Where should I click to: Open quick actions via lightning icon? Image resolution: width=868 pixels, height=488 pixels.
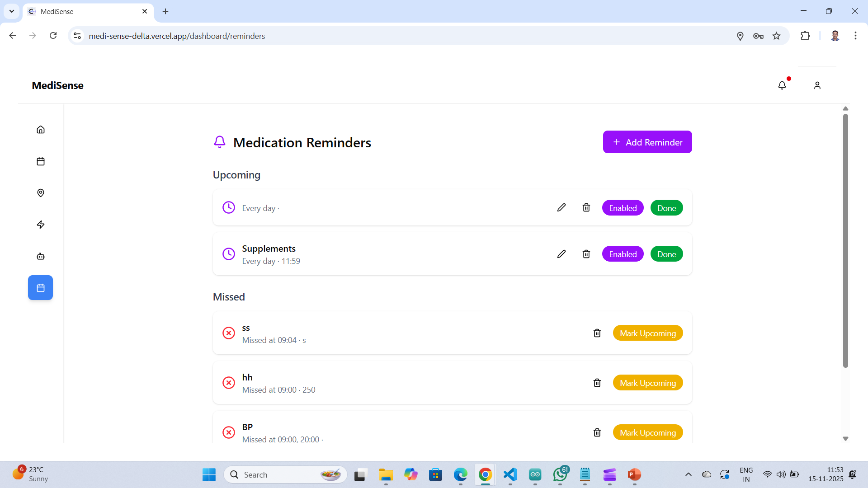tap(40, 225)
